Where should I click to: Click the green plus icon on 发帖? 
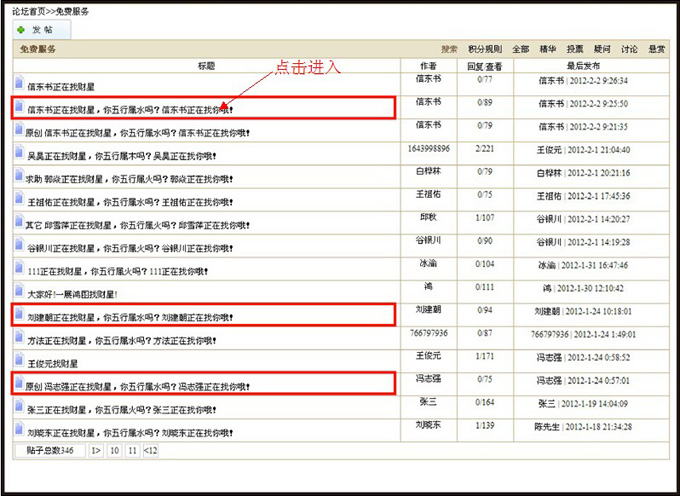click(20, 30)
